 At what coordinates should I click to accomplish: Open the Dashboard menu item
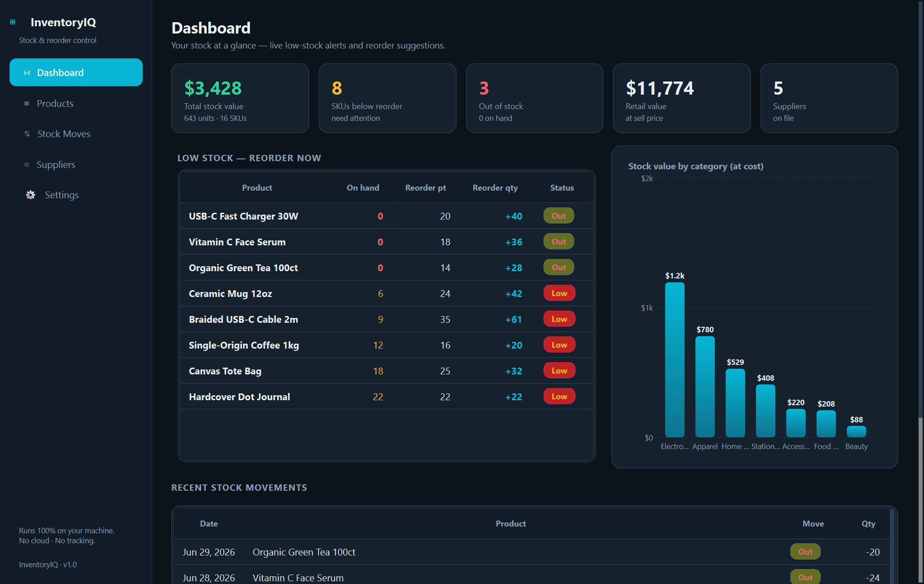click(76, 72)
